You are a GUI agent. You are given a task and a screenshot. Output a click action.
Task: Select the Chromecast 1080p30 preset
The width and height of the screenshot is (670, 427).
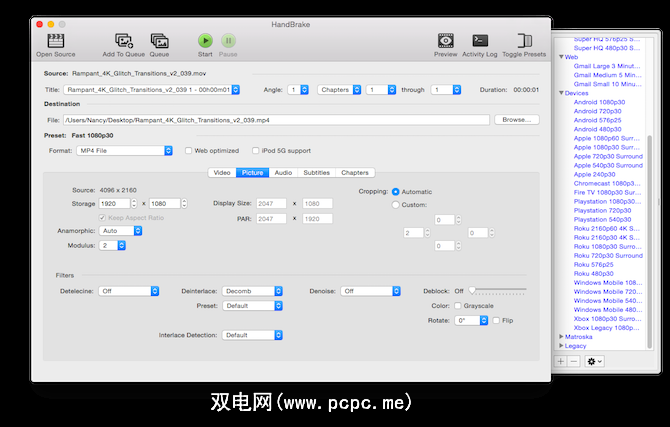click(607, 183)
